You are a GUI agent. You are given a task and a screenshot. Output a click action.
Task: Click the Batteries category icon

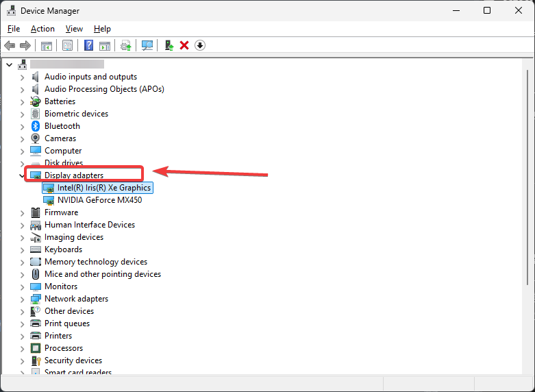[x=36, y=101]
